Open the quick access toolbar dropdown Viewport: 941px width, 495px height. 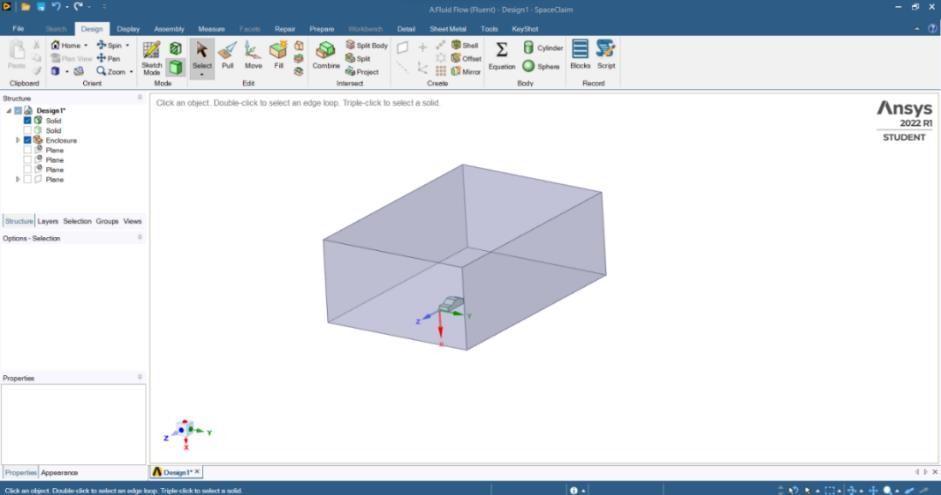coord(104,7)
